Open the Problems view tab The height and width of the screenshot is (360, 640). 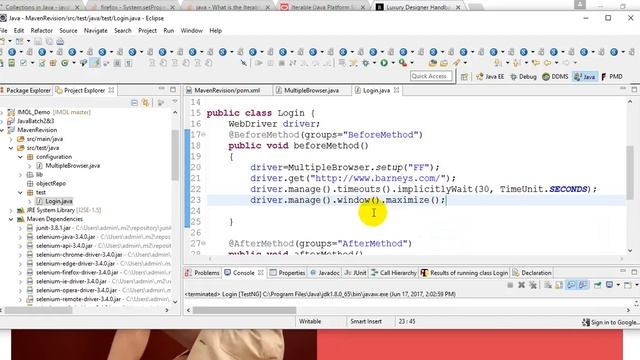pyautogui.click(x=203, y=273)
